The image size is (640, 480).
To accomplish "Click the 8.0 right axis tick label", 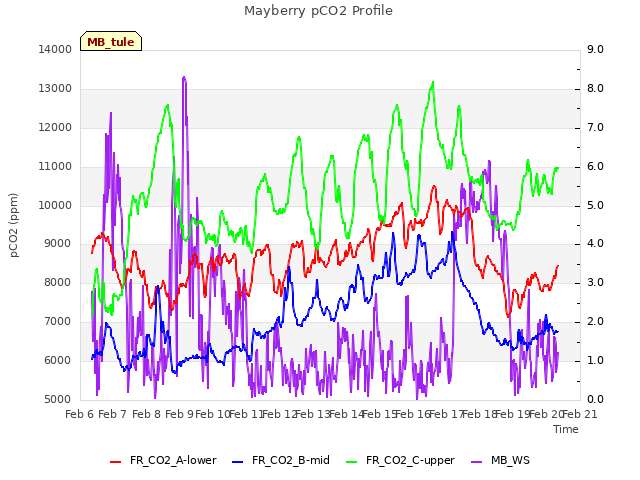I will point(595,89).
